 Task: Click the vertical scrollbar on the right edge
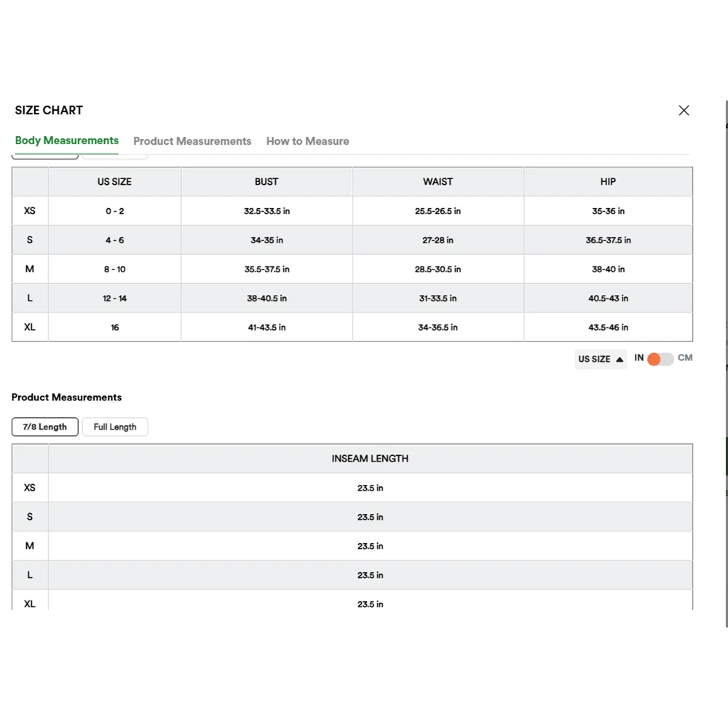727,364
